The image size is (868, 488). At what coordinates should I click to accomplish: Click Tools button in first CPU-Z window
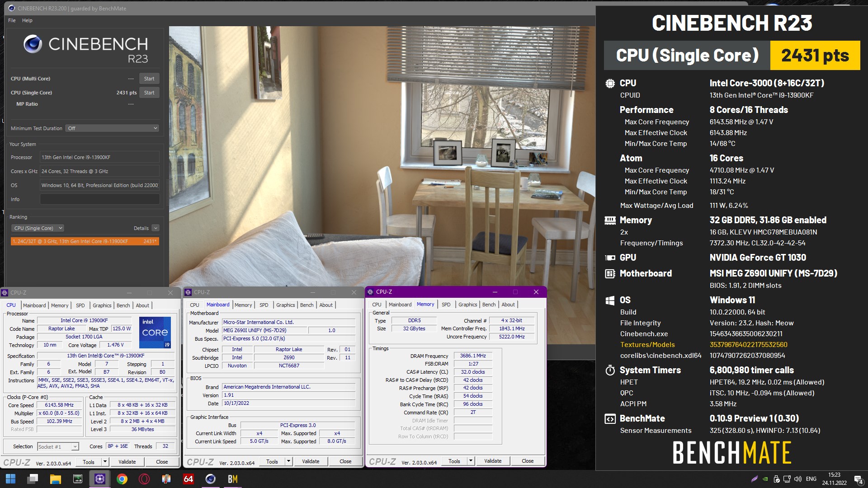[x=89, y=462]
